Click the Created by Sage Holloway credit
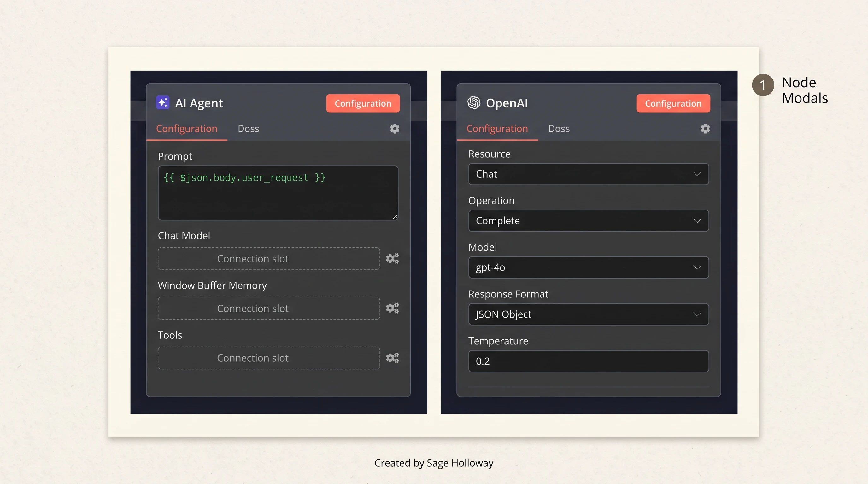The height and width of the screenshot is (484, 868). [434, 463]
